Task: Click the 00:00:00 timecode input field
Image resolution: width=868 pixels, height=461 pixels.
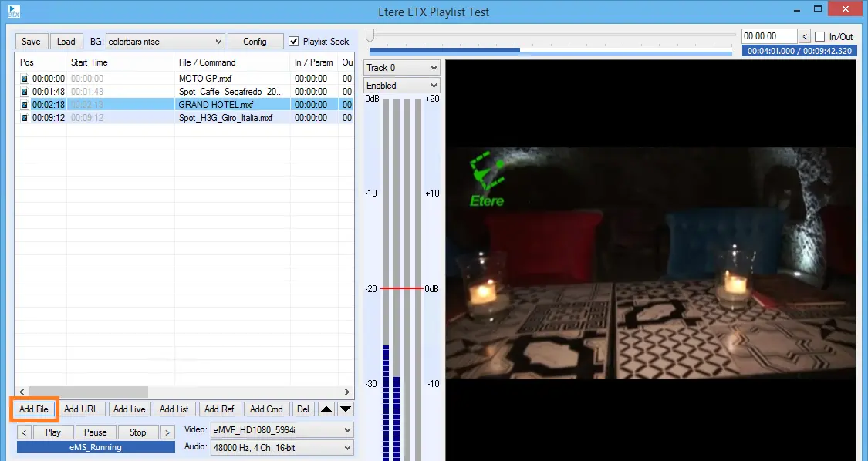Action: click(768, 36)
